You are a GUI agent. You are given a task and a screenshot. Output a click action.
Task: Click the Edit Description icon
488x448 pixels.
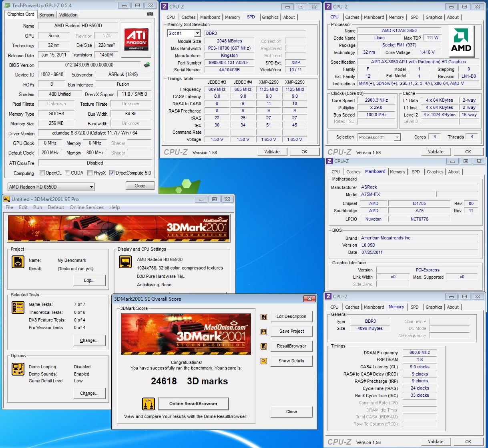coord(264,317)
